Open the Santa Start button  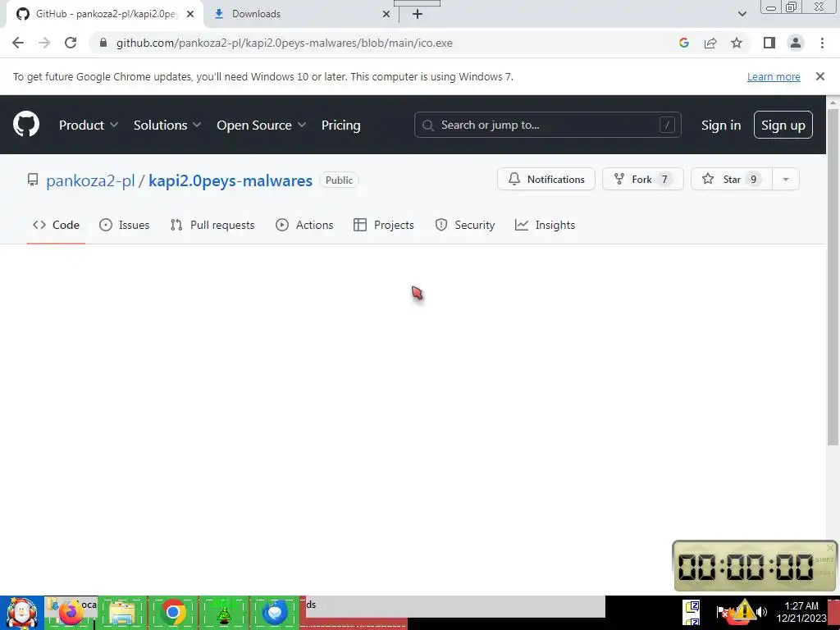21,613
